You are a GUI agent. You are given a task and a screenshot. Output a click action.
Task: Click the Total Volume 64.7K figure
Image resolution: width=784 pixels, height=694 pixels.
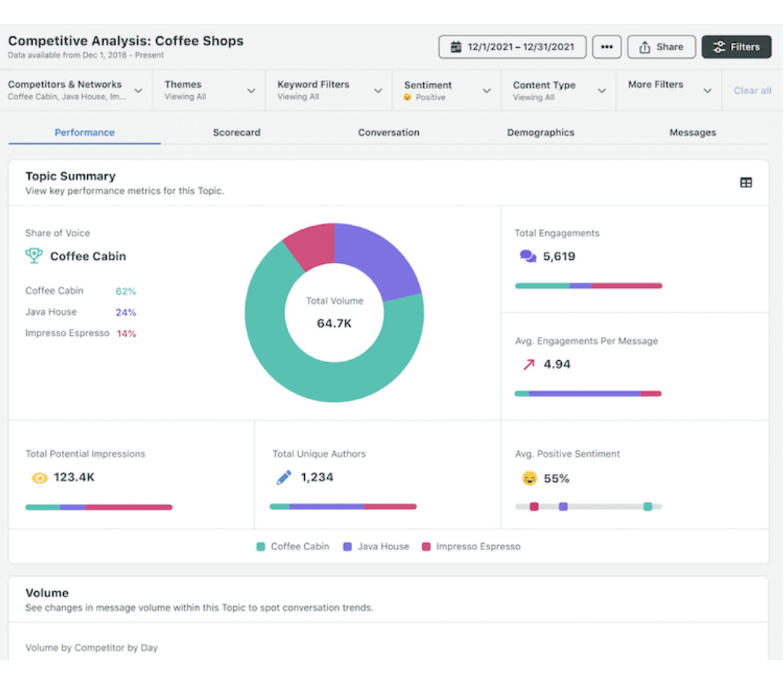pyautogui.click(x=334, y=324)
